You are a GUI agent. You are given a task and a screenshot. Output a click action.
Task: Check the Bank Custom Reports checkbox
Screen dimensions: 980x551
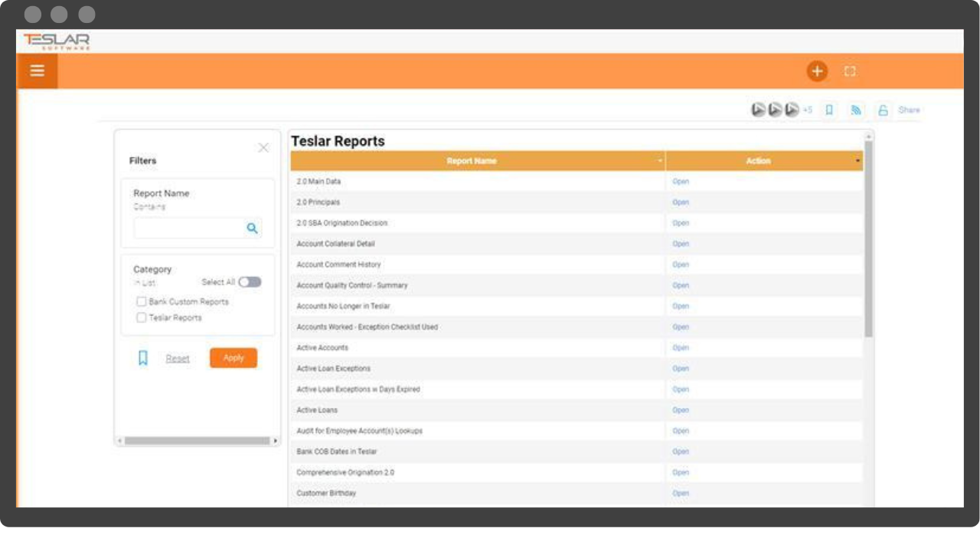tap(142, 302)
